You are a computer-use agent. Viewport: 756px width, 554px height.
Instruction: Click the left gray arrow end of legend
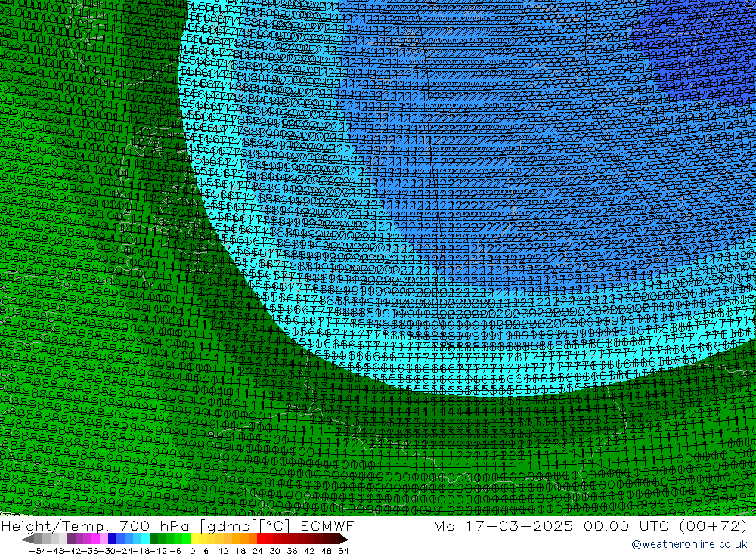pyautogui.click(x=27, y=539)
